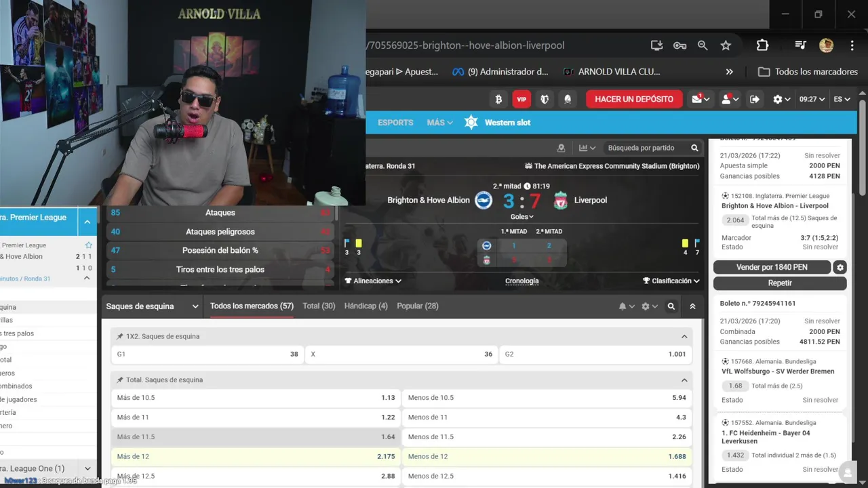Screen dimensions: 868x488
Task: Switch to Popular (28) tab
Action: tap(418, 306)
